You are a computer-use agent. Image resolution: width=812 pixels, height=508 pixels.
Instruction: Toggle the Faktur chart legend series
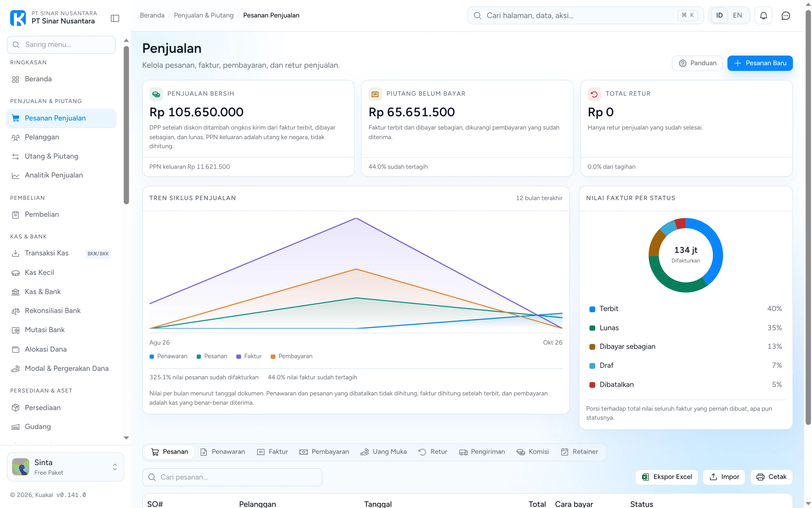249,356
